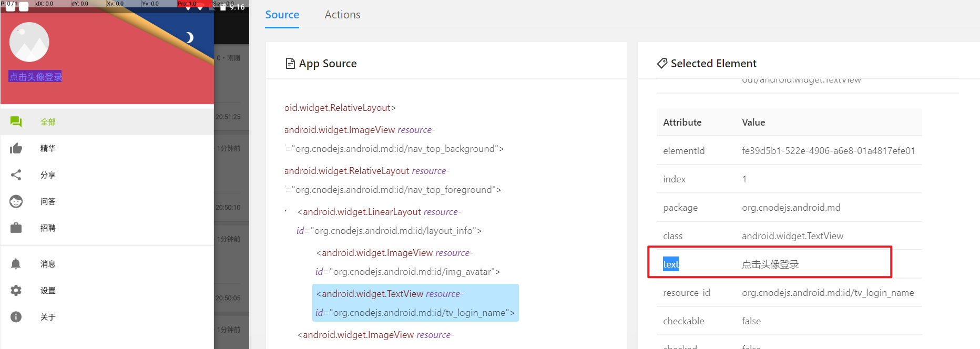Open 设置 via the gear icon

[x=16, y=291]
